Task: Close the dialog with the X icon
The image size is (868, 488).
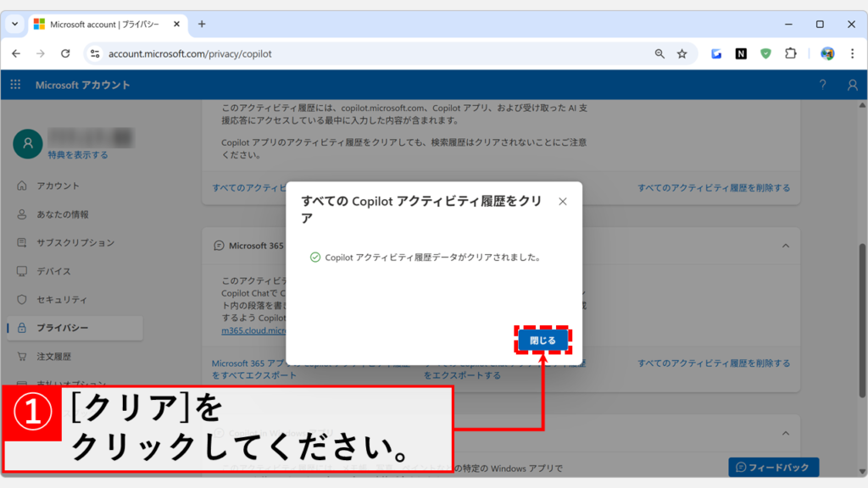Action: click(563, 202)
